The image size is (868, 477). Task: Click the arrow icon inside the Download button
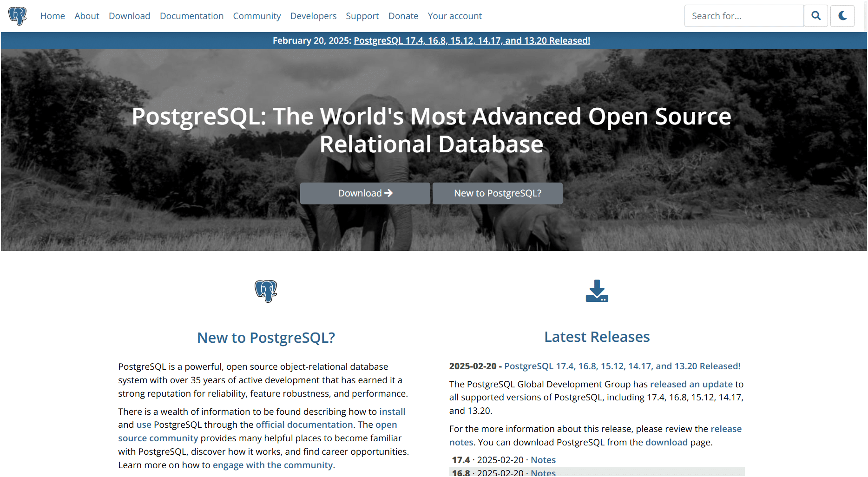(388, 193)
